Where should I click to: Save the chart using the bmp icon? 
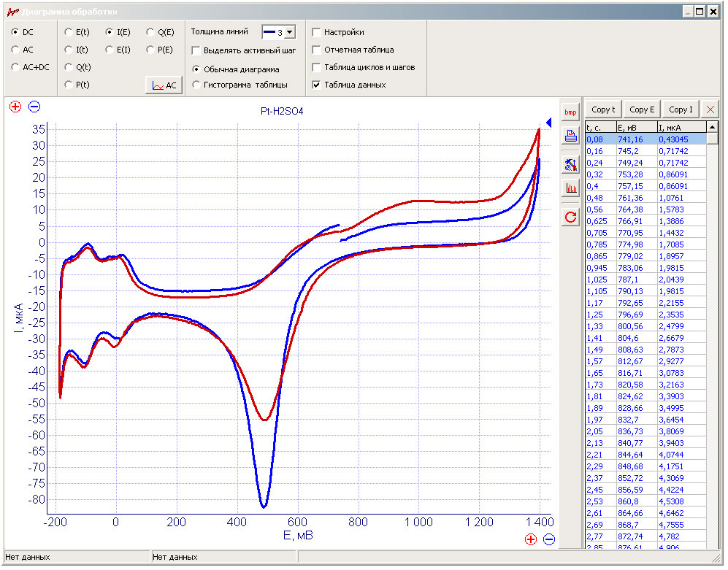pos(570,112)
